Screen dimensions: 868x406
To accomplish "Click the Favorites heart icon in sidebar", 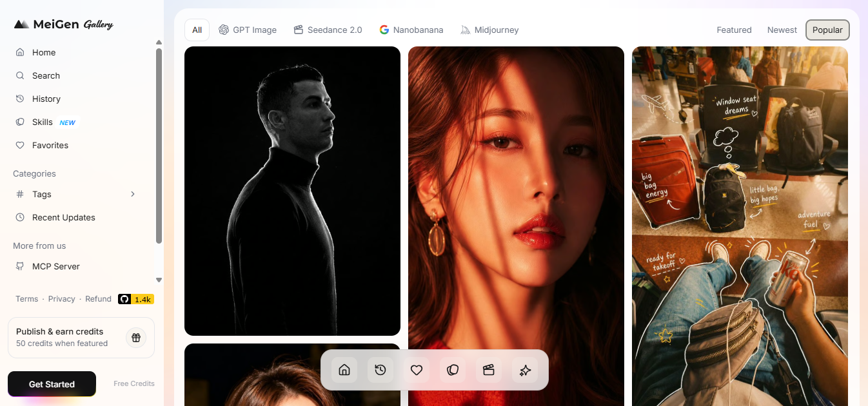I will pyautogui.click(x=20, y=145).
